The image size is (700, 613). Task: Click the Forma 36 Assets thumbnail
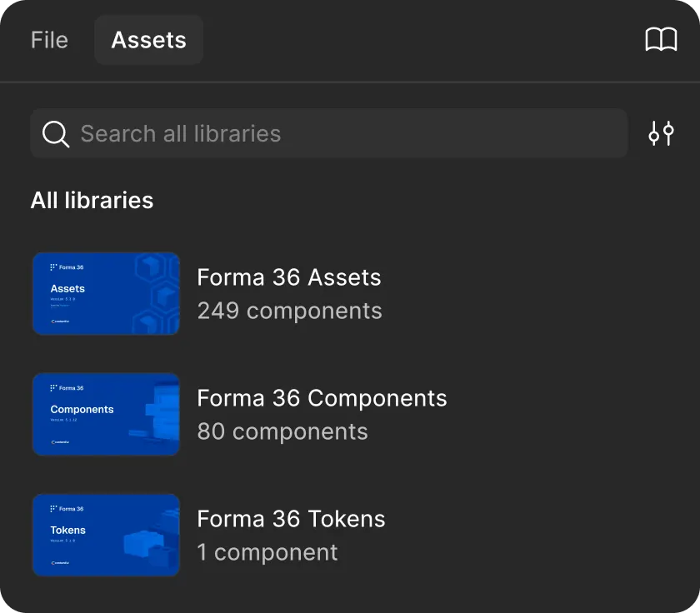pos(106,293)
